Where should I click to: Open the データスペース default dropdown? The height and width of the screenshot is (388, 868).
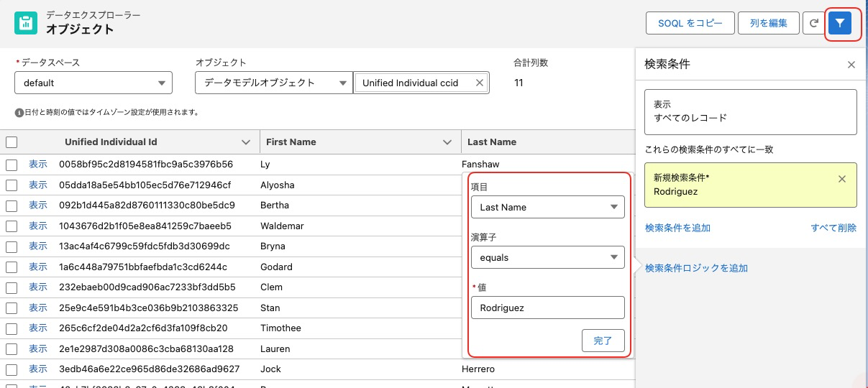click(x=93, y=83)
